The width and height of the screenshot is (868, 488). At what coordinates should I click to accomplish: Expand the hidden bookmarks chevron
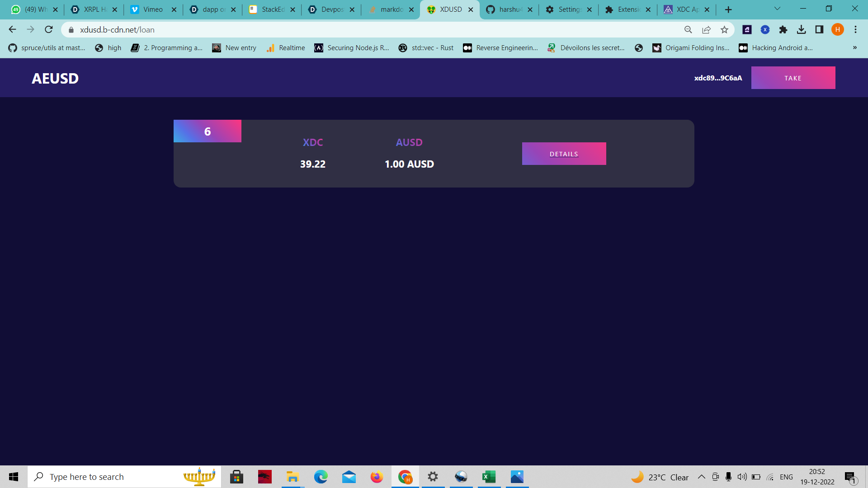[x=854, y=48]
